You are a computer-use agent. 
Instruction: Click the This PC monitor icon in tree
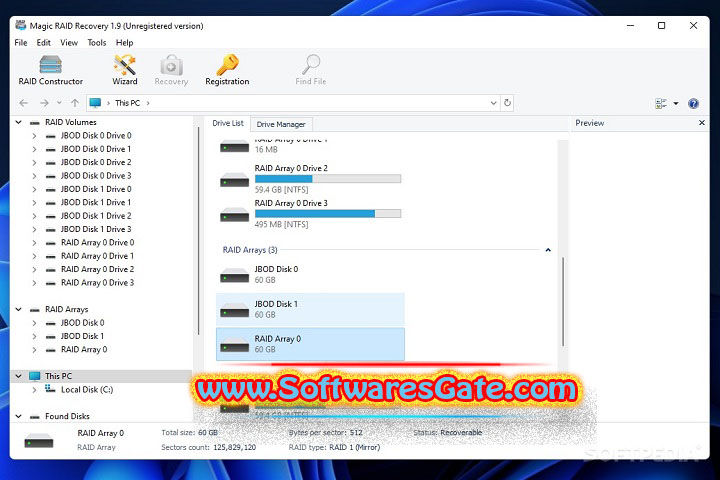point(34,376)
